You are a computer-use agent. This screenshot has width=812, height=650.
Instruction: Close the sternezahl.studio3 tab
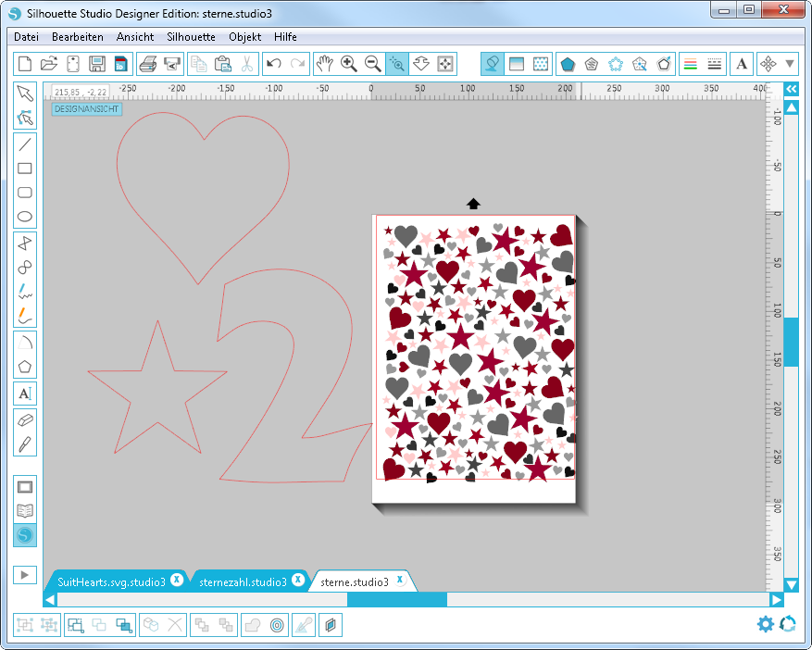point(298,581)
